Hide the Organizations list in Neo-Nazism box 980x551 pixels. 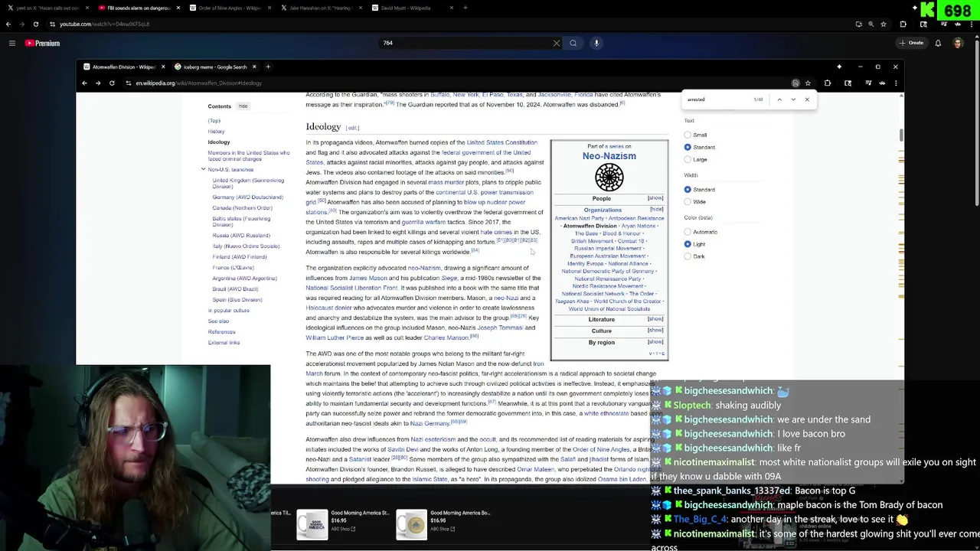(x=656, y=209)
